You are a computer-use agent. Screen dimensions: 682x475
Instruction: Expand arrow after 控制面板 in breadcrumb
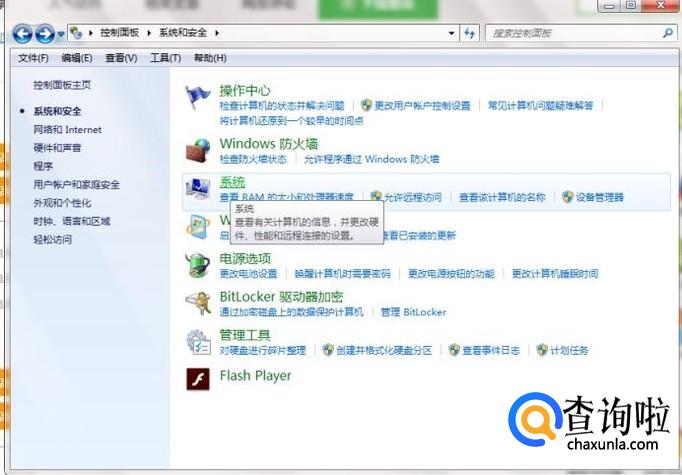click(x=149, y=33)
